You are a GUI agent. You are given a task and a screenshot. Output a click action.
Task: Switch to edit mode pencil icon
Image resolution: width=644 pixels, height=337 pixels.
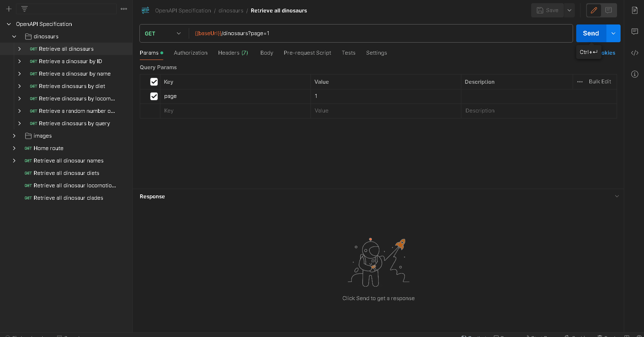[594, 10]
